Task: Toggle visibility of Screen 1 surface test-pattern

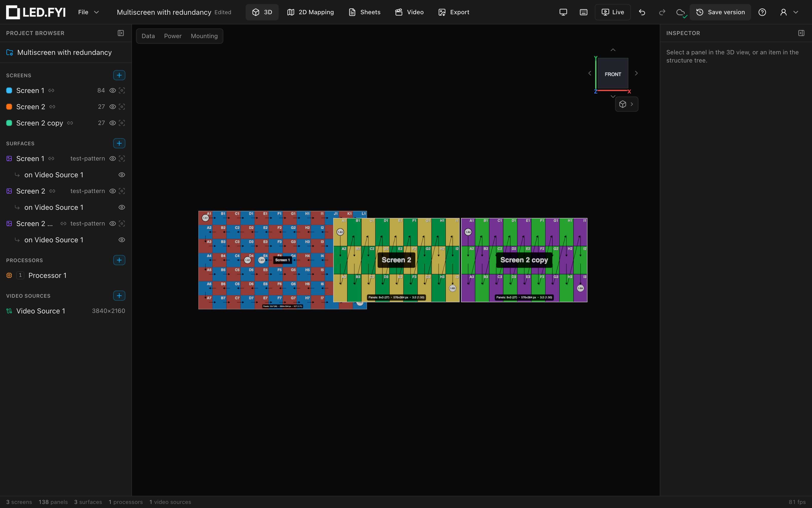Action: [x=113, y=158]
